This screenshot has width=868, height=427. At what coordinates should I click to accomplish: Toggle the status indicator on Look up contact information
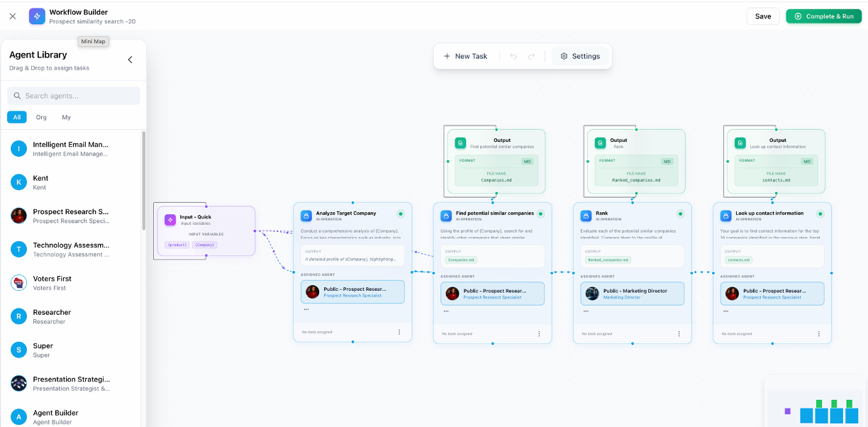click(x=821, y=213)
